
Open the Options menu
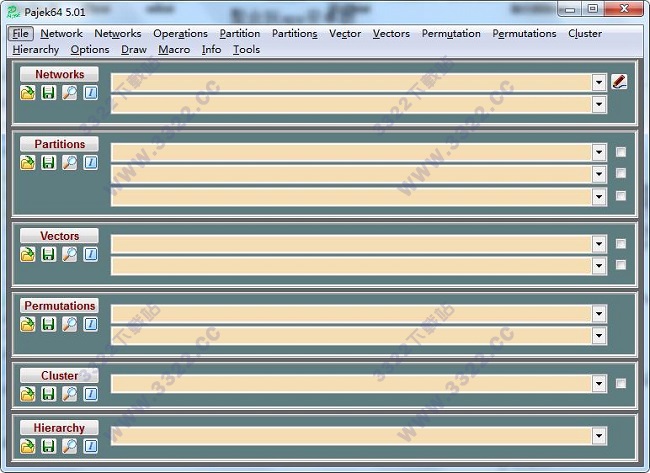(90, 50)
